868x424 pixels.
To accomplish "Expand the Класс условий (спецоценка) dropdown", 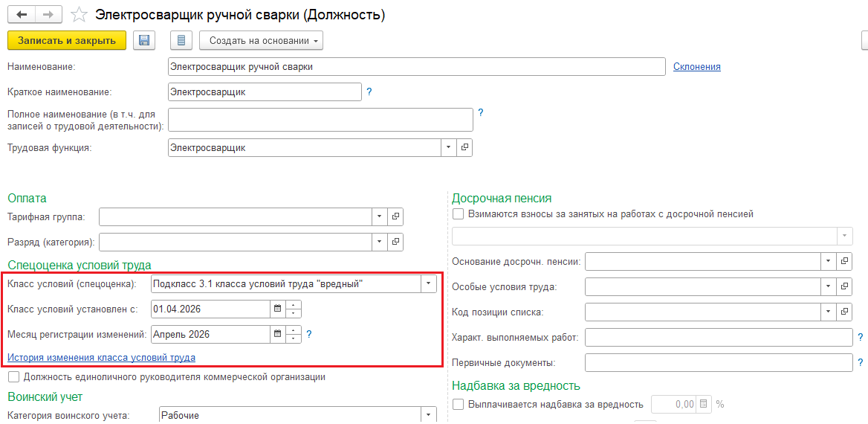I will pos(429,283).
